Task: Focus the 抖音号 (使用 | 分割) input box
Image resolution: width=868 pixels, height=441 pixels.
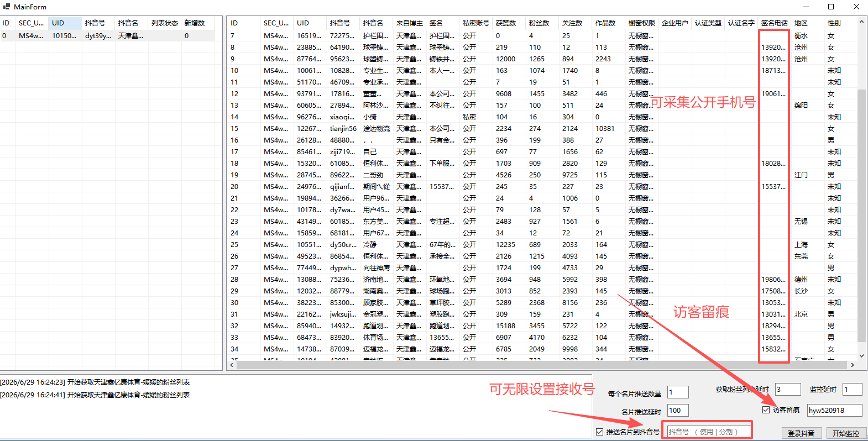Action: [708, 432]
